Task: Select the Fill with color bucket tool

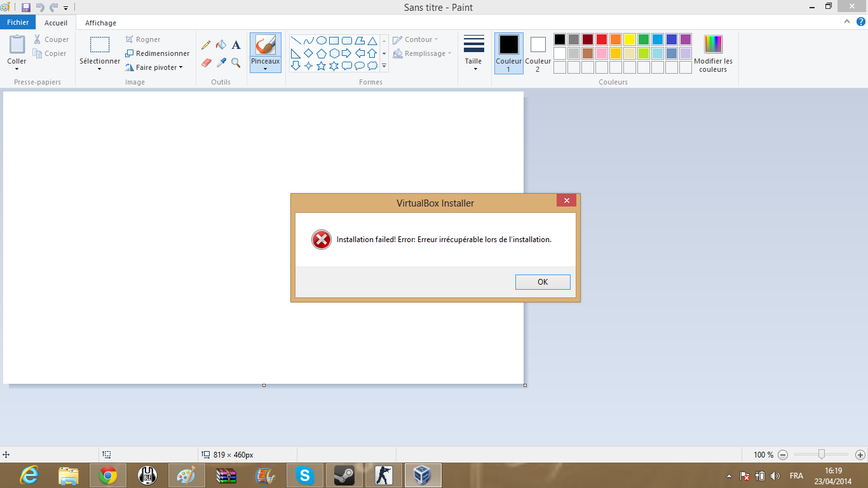Action: click(221, 45)
